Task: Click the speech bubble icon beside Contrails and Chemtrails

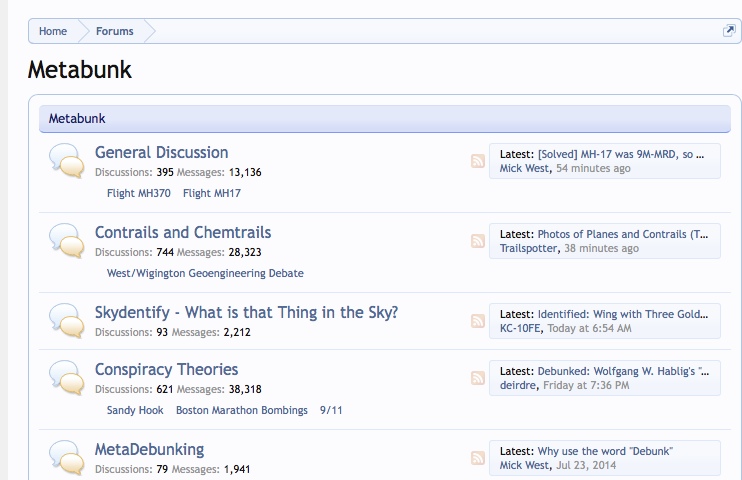Action: (x=67, y=241)
